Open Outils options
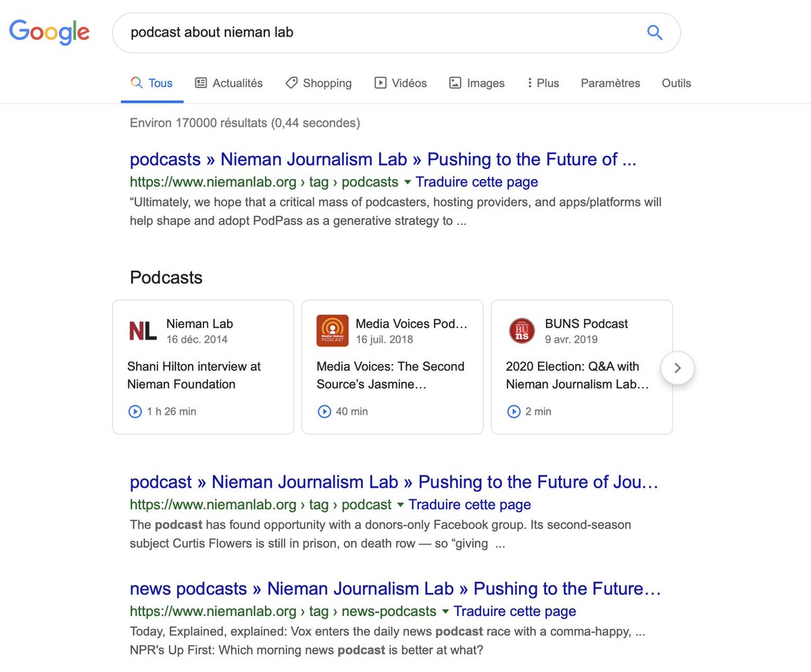The width and height of the screenshot is (811, 672). 677,83
